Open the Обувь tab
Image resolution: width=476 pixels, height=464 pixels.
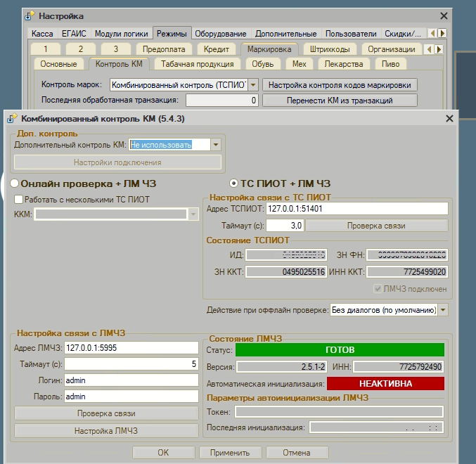(x=263, y=64)
